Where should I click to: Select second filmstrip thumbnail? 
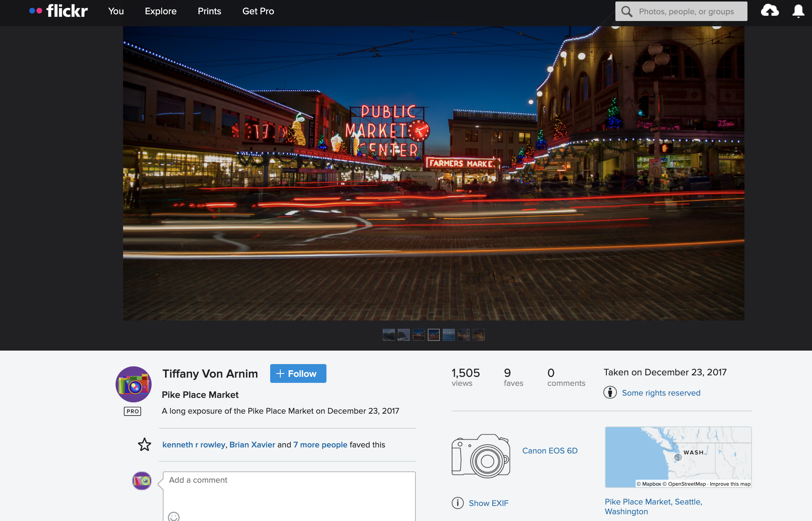click(x=404, y=334)
